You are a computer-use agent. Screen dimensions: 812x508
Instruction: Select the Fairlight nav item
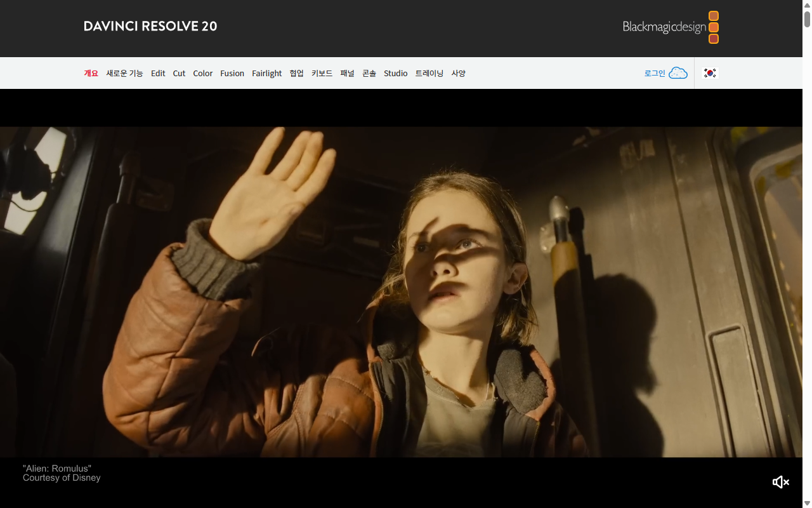point(266,73)
